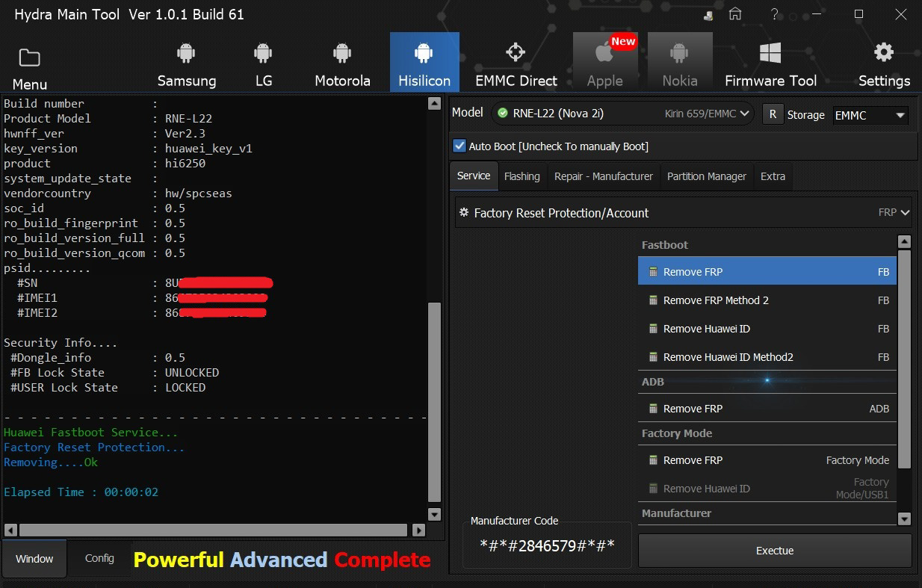Screen dimensions: 922x588
Task: Click service list scrollbar up arrow
Action: click(904, 241)
